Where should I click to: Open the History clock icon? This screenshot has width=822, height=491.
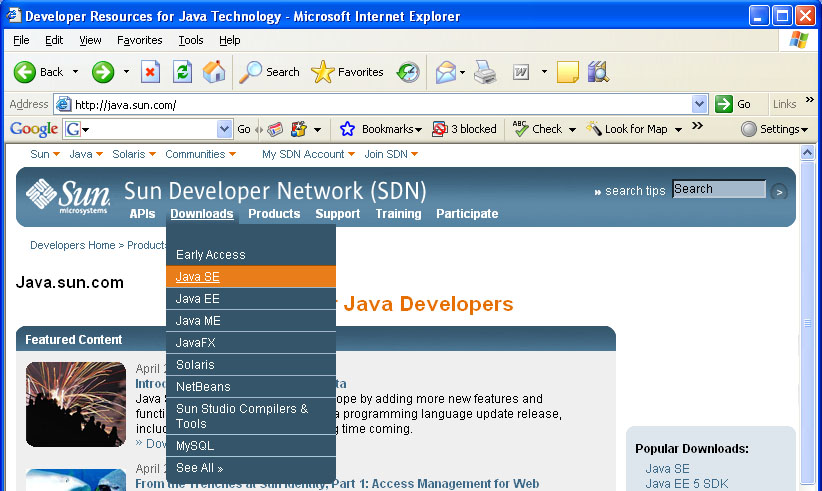click(x=408, y=72)
